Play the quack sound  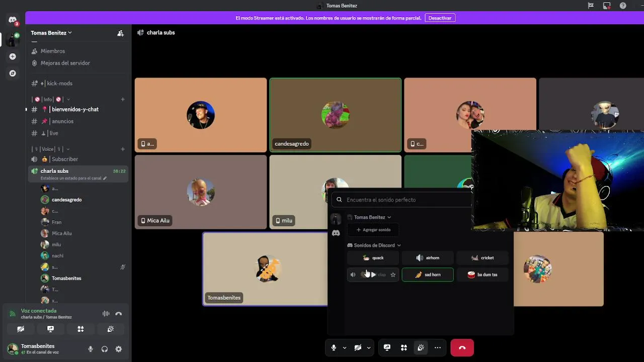pyautogui.click(x=373, y=258)
